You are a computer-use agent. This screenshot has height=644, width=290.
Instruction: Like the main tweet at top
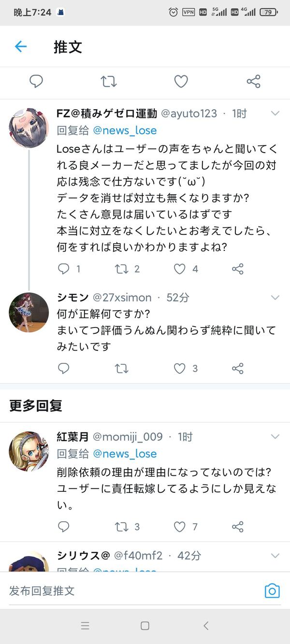tap(181, 82)
